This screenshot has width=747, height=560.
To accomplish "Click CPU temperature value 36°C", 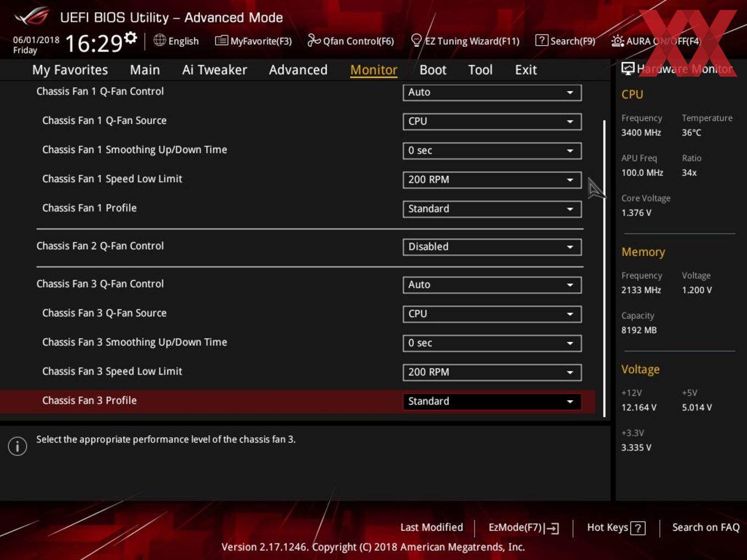I will 692,132.
